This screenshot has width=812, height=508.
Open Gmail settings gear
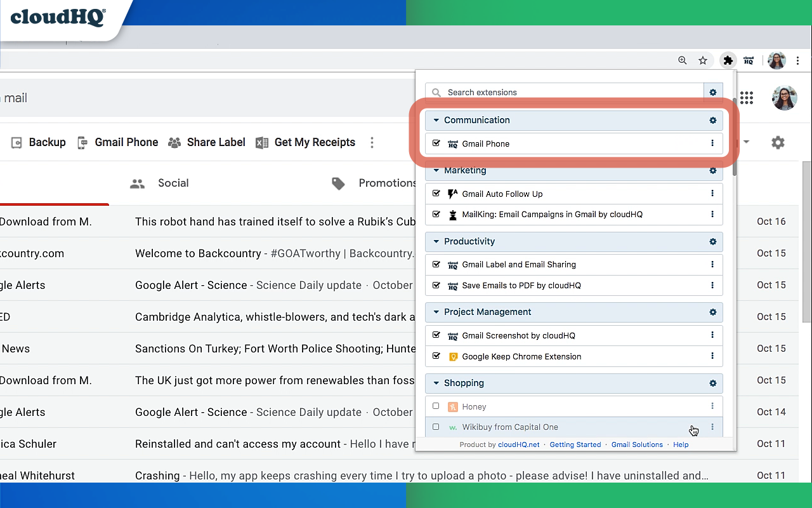tap(778, 142)
